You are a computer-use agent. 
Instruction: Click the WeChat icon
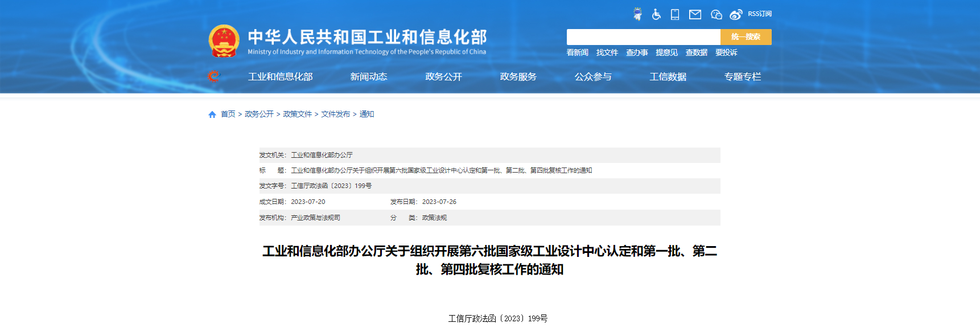(x=716, y=14)
